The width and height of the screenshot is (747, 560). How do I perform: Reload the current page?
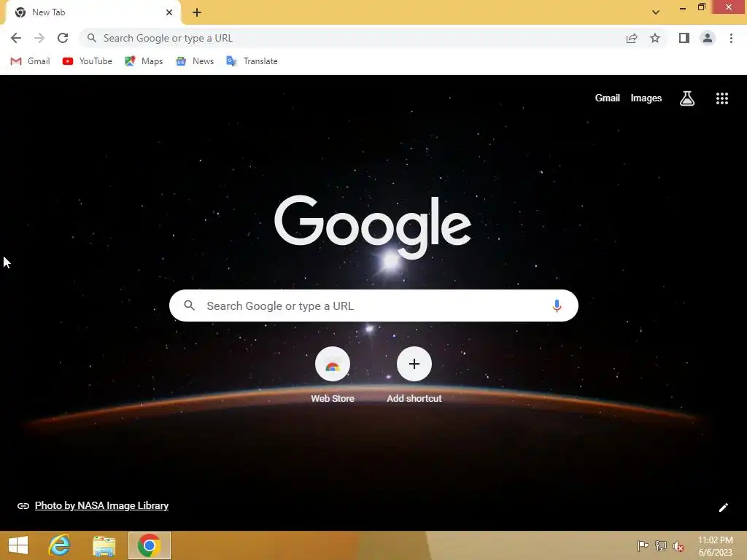pos(63,38)
